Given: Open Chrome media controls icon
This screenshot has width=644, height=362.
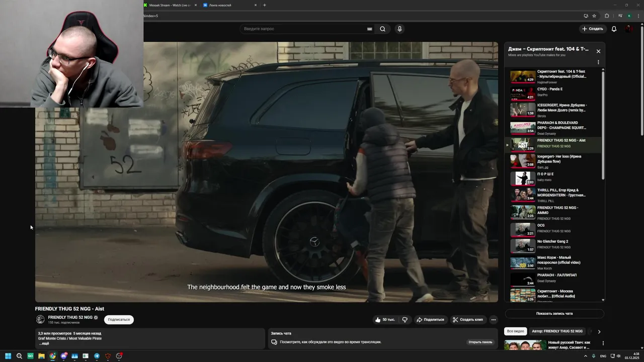Looking at the screenshot, I should pos(620,16).
